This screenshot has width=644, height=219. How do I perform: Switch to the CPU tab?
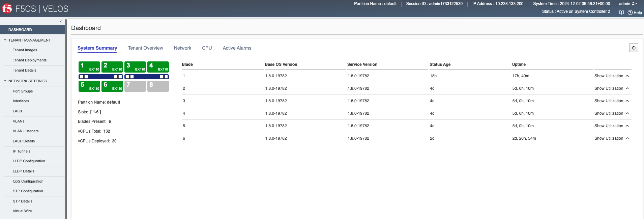[x=207, y=48]
